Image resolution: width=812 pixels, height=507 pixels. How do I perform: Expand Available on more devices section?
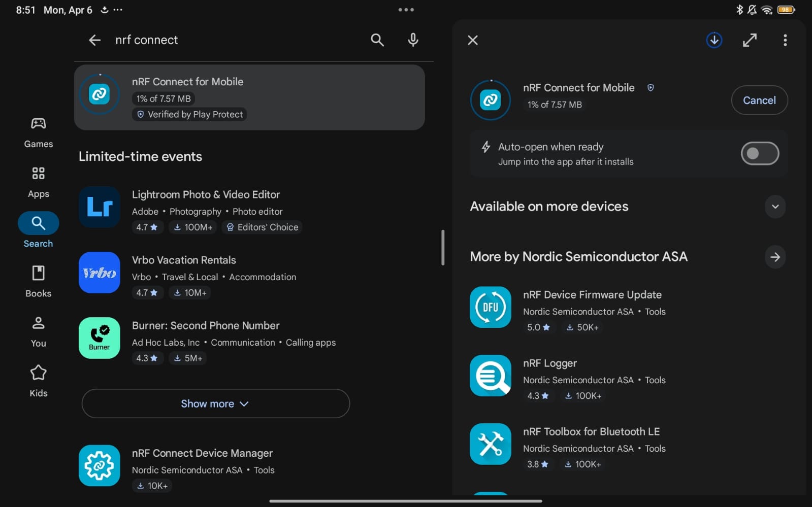click(775, 207)
